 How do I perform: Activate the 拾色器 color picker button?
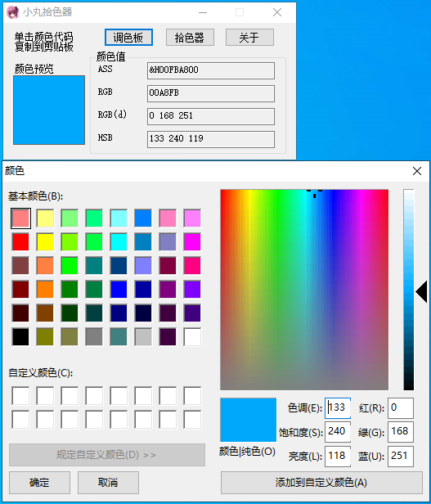tap(190, 38)
